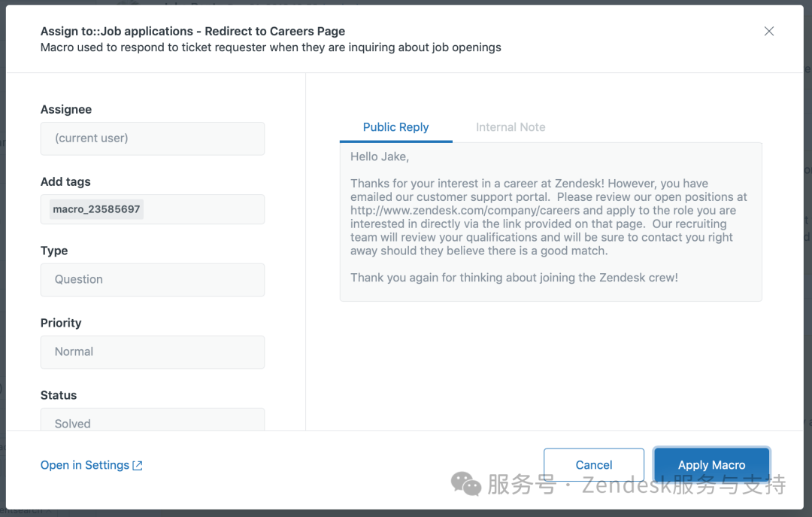
Task: Close the macro preview dialog
Action: (x=768, y=32)
